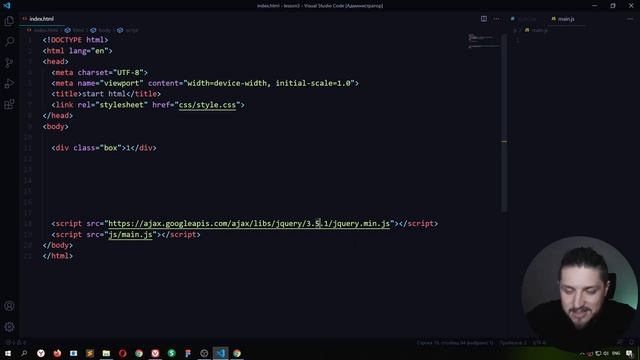
Task: Click the system tray volume icon
Action: pos(606,353)
